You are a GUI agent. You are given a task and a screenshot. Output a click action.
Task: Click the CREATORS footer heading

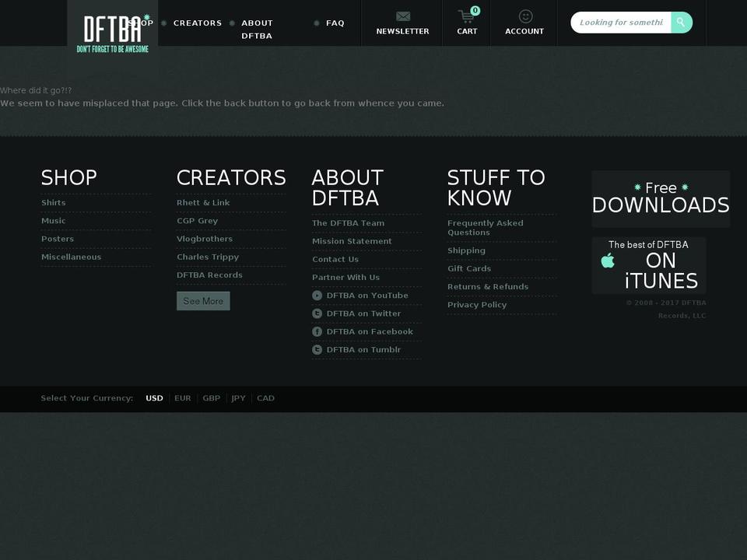(231, 177)
